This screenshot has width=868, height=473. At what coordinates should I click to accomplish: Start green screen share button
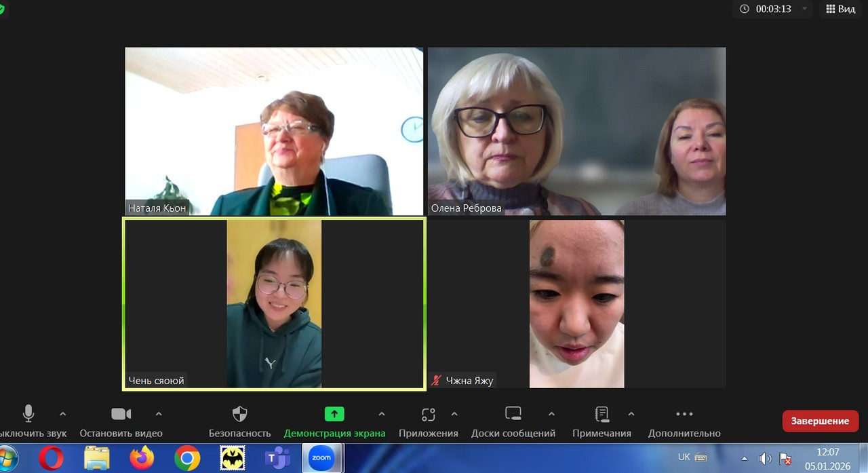coord(334,414)
